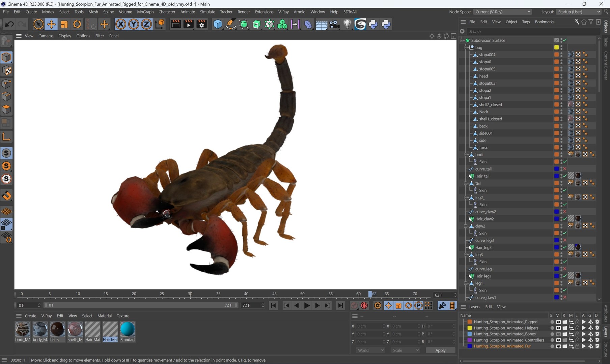Click first Python script icon in toolbar
610x364 pixels.
(x=373, y=24)
